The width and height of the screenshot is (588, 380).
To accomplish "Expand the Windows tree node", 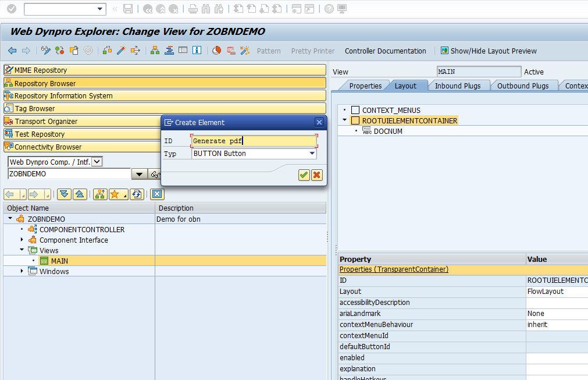I will 22,271.
